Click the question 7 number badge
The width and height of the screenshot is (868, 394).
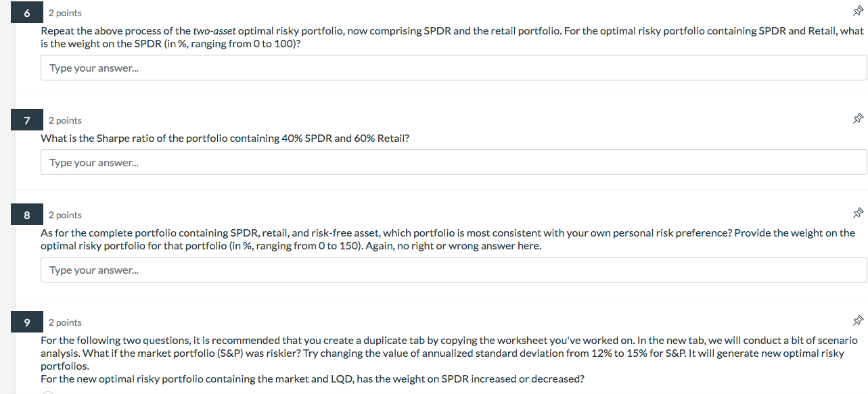(x=26, y=120)
